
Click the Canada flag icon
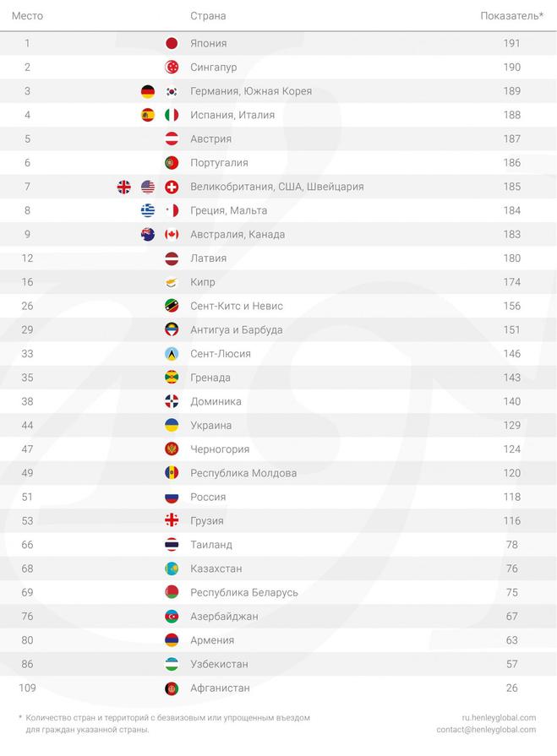tap(172, 234)
